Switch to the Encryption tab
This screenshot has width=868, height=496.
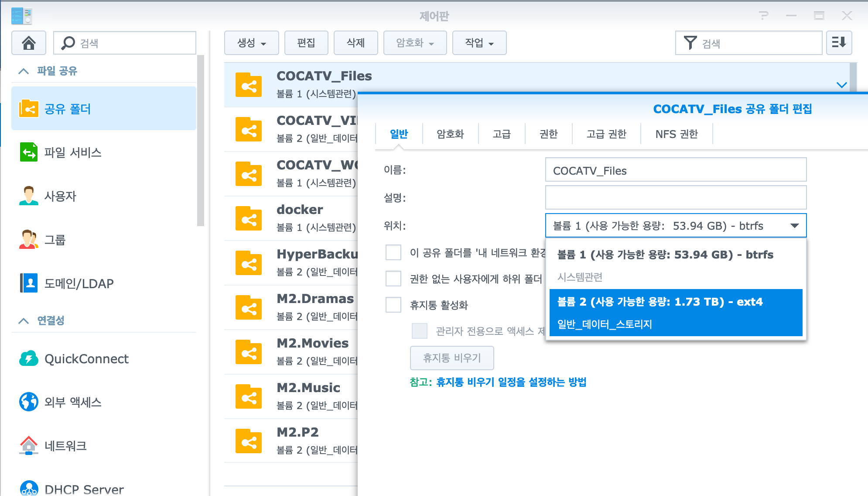450,134
